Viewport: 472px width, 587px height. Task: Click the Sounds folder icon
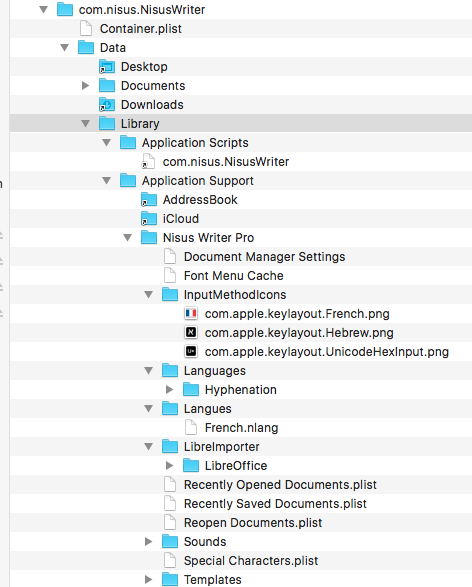click(170, 541)
